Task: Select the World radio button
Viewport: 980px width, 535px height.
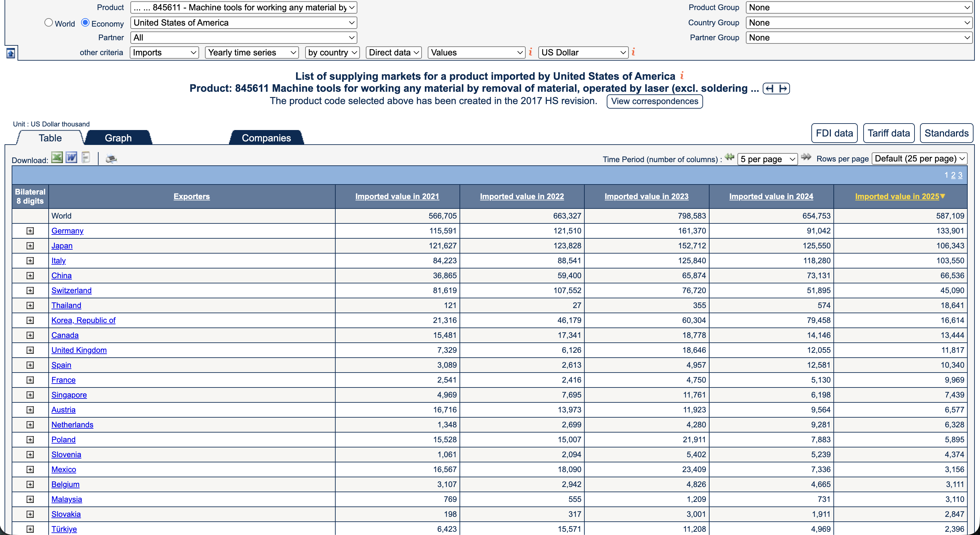Action: tap(48, 23)
